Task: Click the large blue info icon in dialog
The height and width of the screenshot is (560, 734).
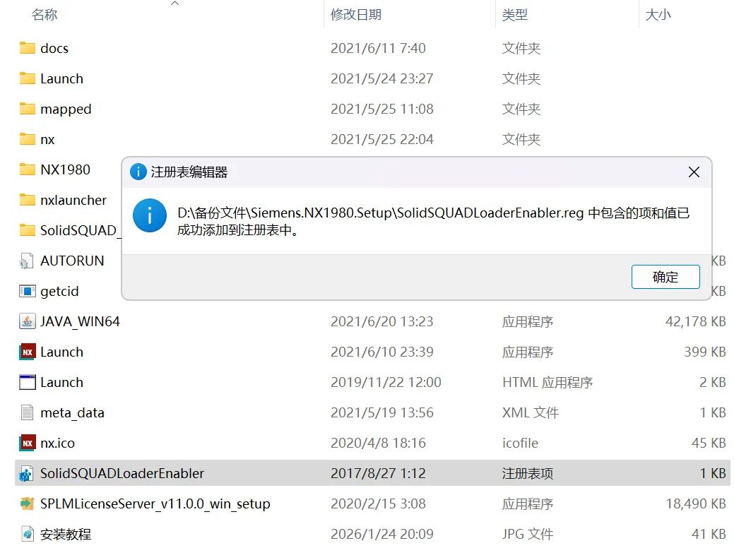Action: pyautogui.click(x=150, y=215)
